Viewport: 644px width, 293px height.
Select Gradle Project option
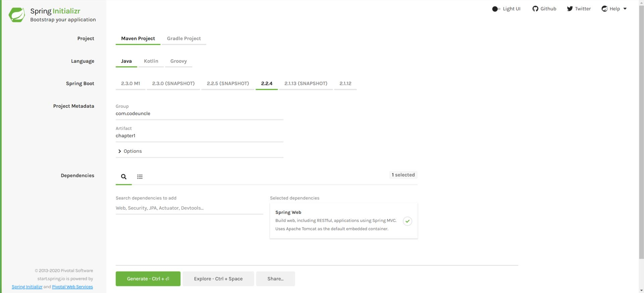(184, 39)
